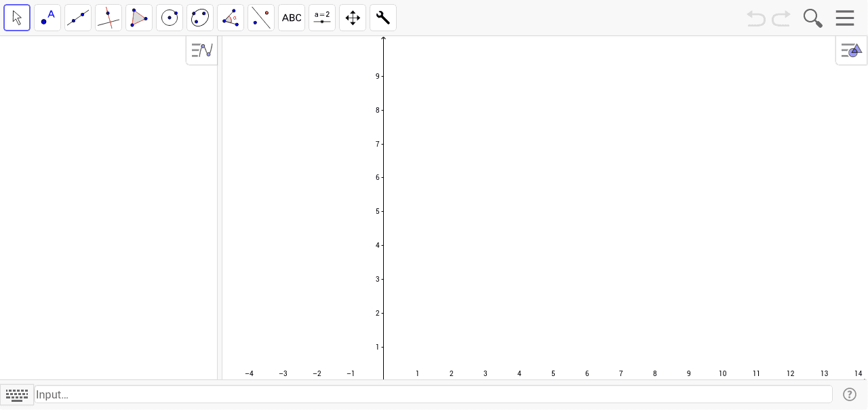Screen dimensions: 868x410
Task: Pick the Polygon tool
Action: coord(139,18)
